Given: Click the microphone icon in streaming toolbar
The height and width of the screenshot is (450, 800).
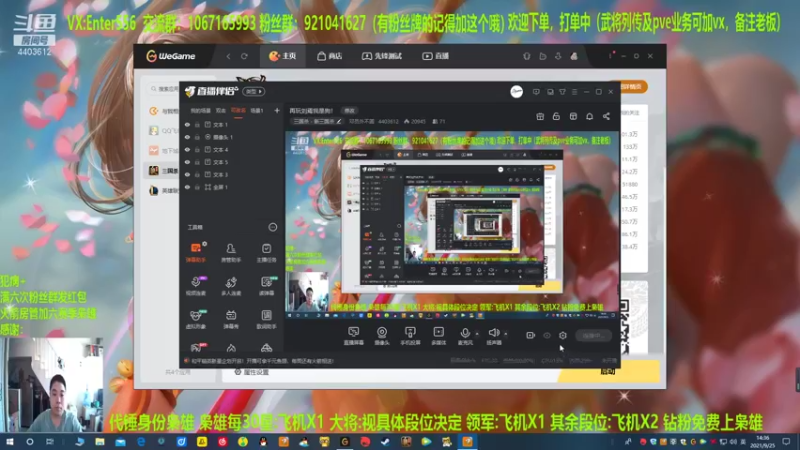Looking at the screenshot, I should point(465,333).
